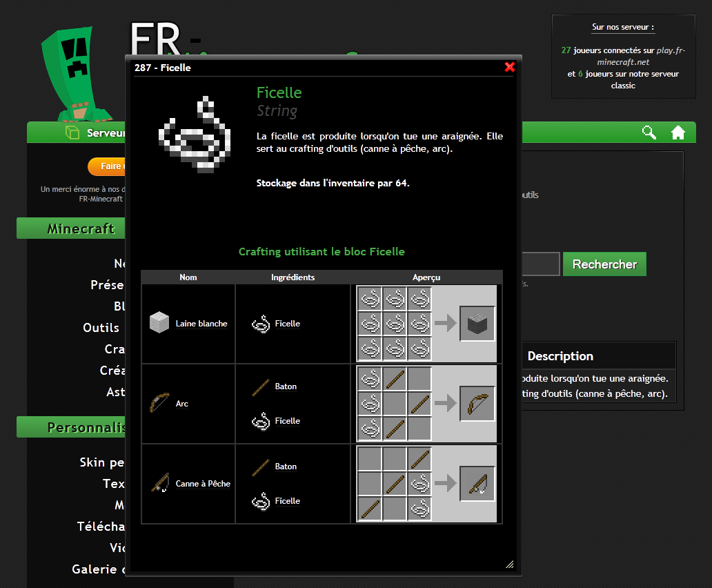Viewport: 712px width, 588px height.
Task: Click the orange Faire donation button
Action: click(107, 166)
